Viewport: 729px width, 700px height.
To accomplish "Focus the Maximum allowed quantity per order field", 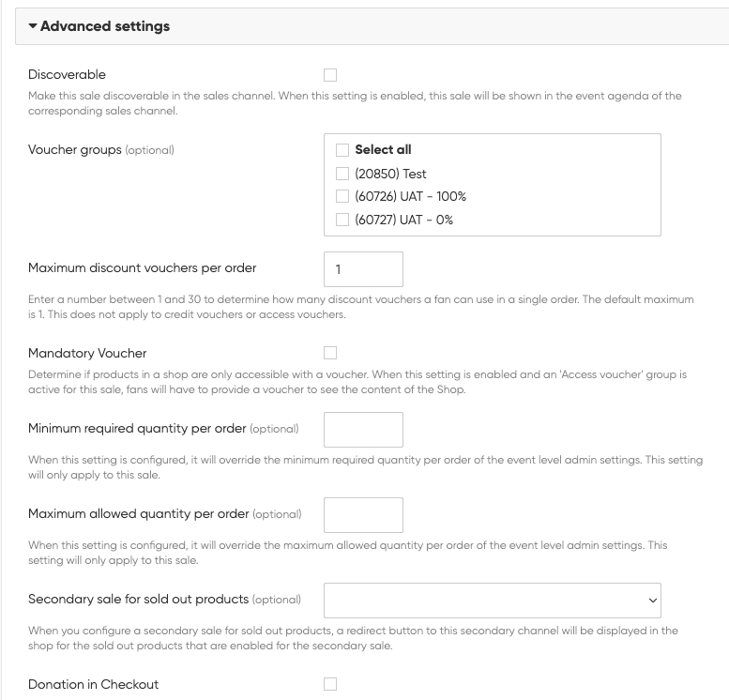I will [363, 515].
